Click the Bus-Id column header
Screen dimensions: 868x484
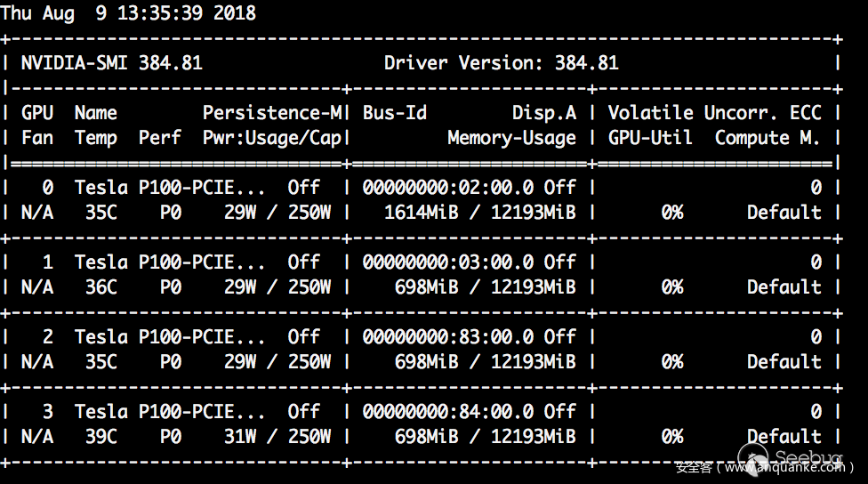pos(395,113)
